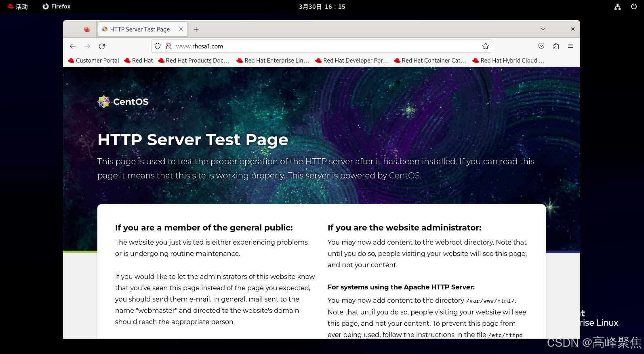Click the CentOS logo on the page
The height and width of the screenshot is (354, 644).
123,102
